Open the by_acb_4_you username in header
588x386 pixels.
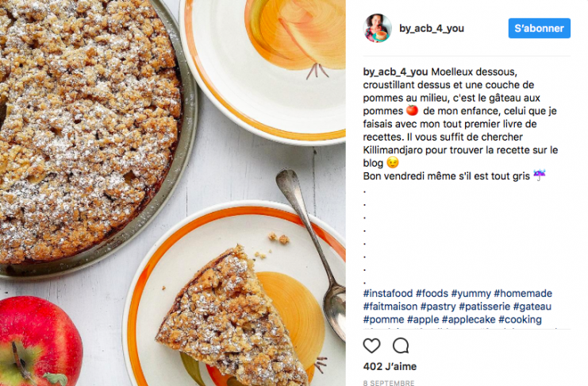[x=432, y=29]
